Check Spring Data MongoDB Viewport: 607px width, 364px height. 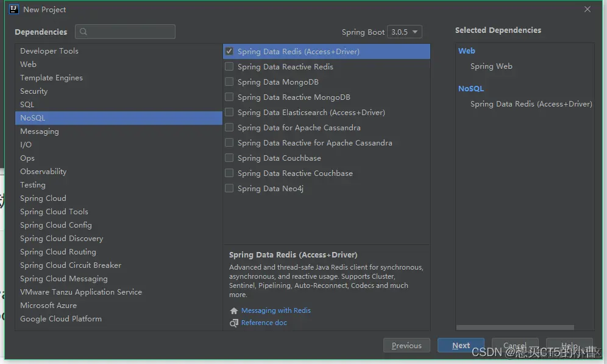coord(229,82)
